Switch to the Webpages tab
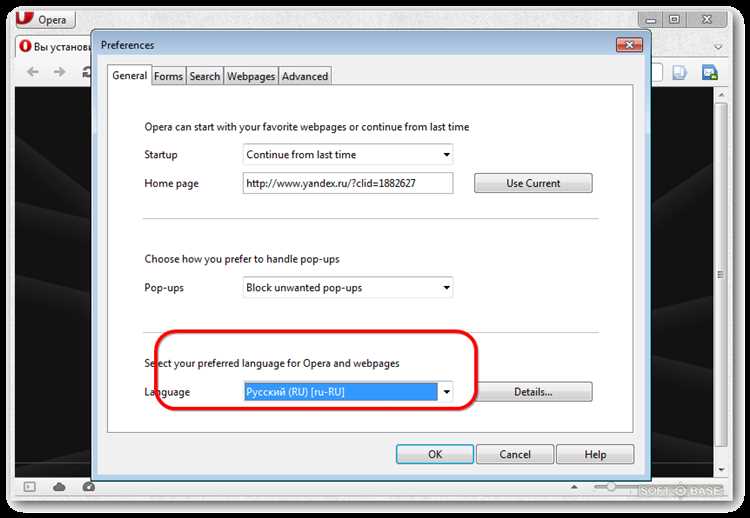Viewport: 750px width, 518px height. (251, 77)
